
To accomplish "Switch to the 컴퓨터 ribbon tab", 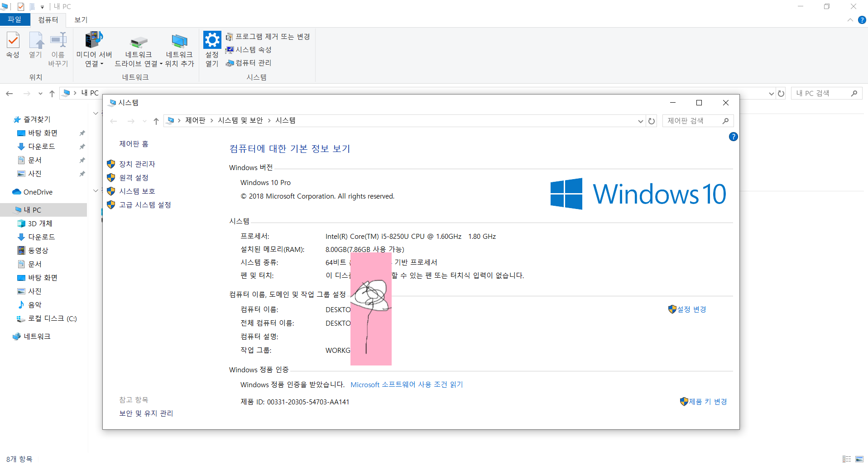I will [48, 19].
